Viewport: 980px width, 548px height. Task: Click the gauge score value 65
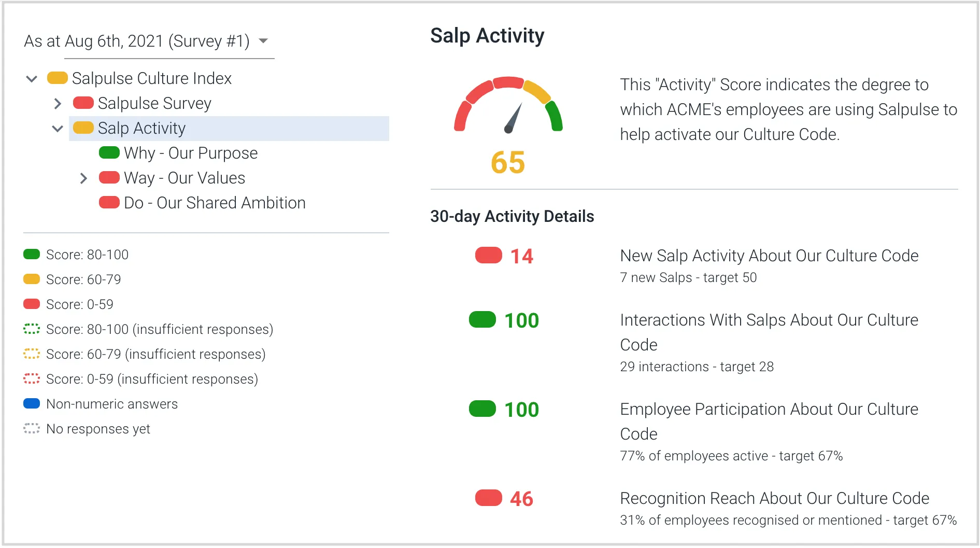508,162
